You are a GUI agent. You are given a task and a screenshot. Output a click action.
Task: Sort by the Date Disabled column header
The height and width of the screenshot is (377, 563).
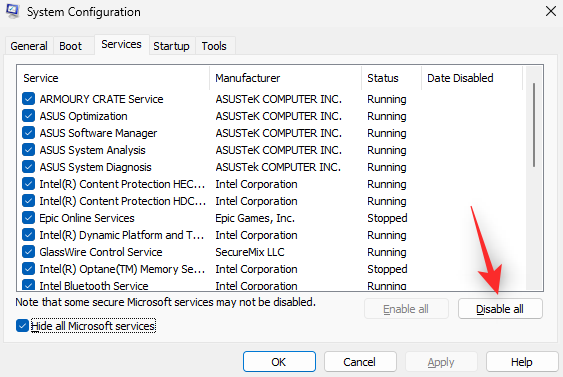coord(472,78)
